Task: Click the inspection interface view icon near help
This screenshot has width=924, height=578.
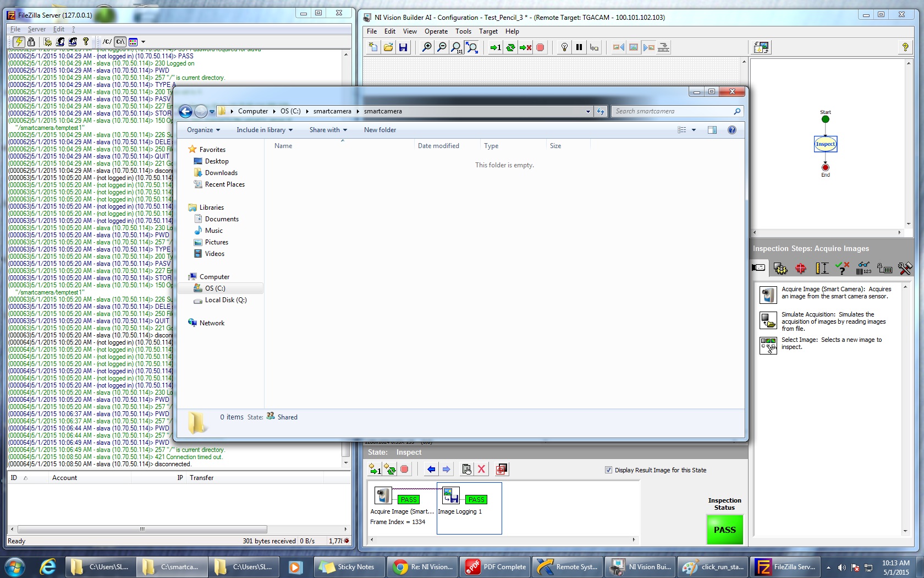Action: point(762,47)
